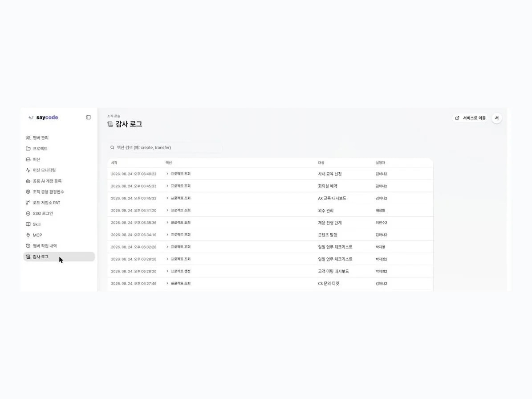This screenshot has height=399, width=532.
Task: Click the folder icon for 프로젝트
Action: point(28,149)
